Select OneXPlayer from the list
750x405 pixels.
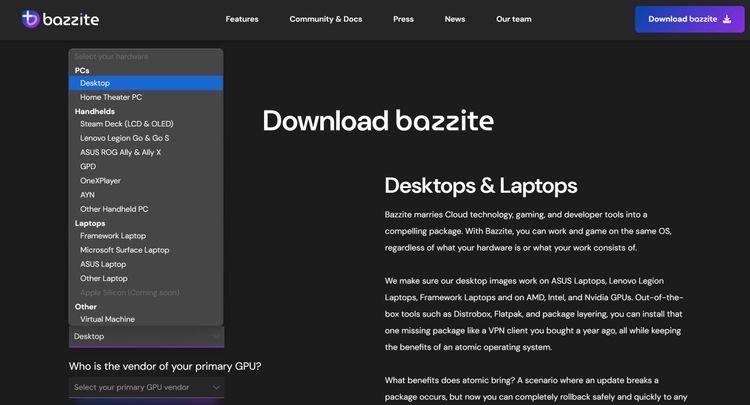[x=146, y=181]
